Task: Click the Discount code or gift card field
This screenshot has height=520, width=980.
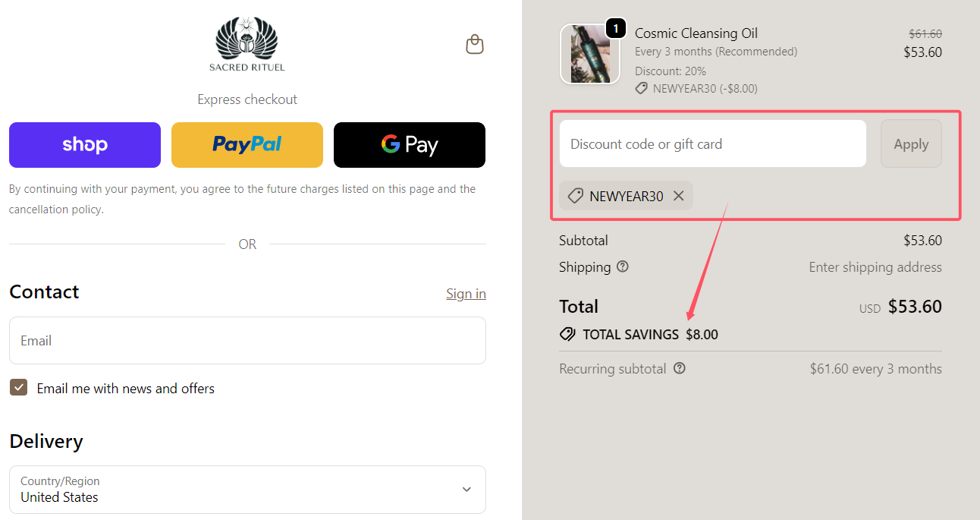Action: click(712, 143)
